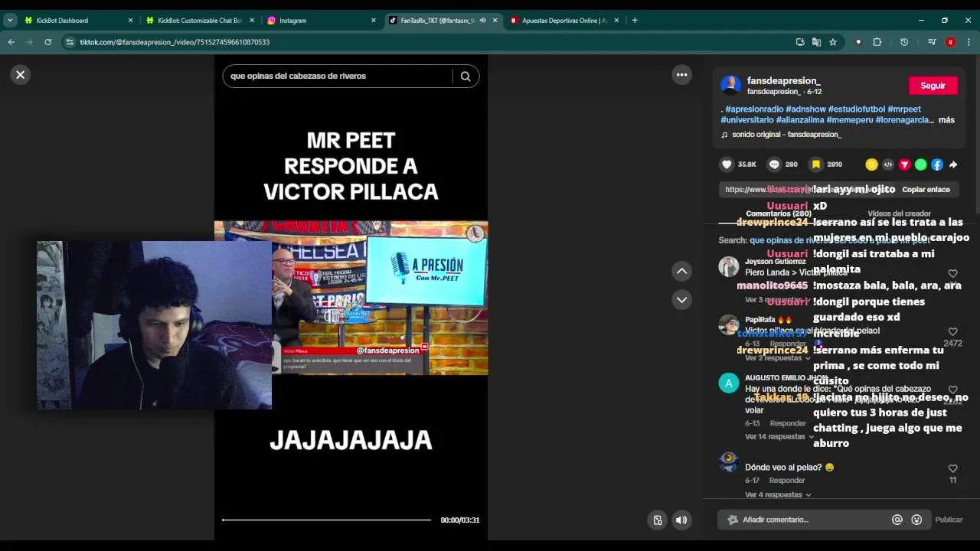Viewport: 980px width, 551px height.
Task: Open Chrome three-dot menu
Action: point(969,42)
